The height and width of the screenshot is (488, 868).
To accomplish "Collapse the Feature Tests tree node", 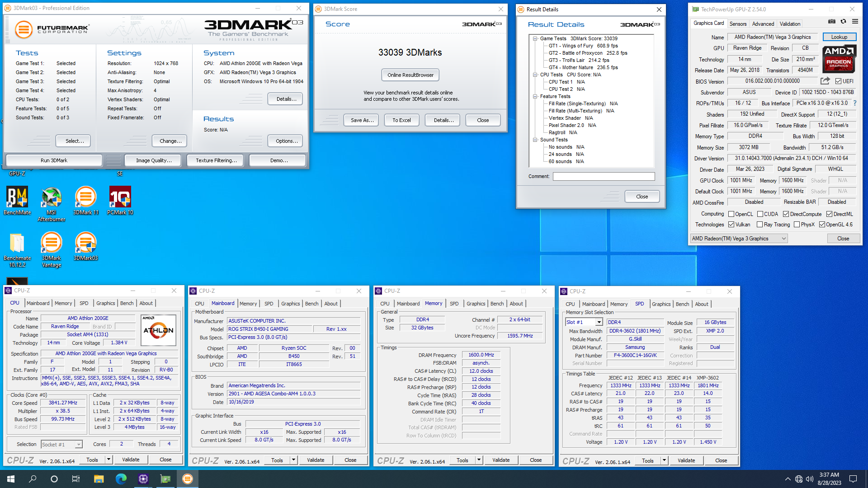I will point(535,96).
